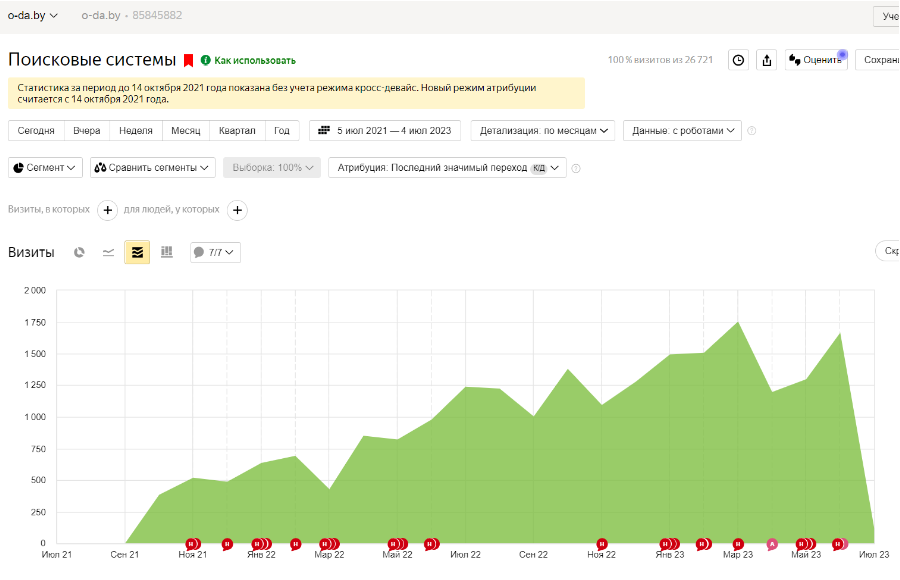Select the 'Месяц' period tab
The height and width of the screenshot is (580, 900).
coord(186,130)
